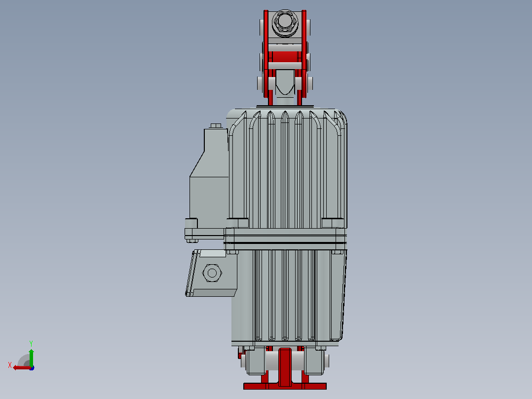Click the gray arc of the orientation triad
Viewport: 532px width, 399px height.
click(x=23, y=360)
